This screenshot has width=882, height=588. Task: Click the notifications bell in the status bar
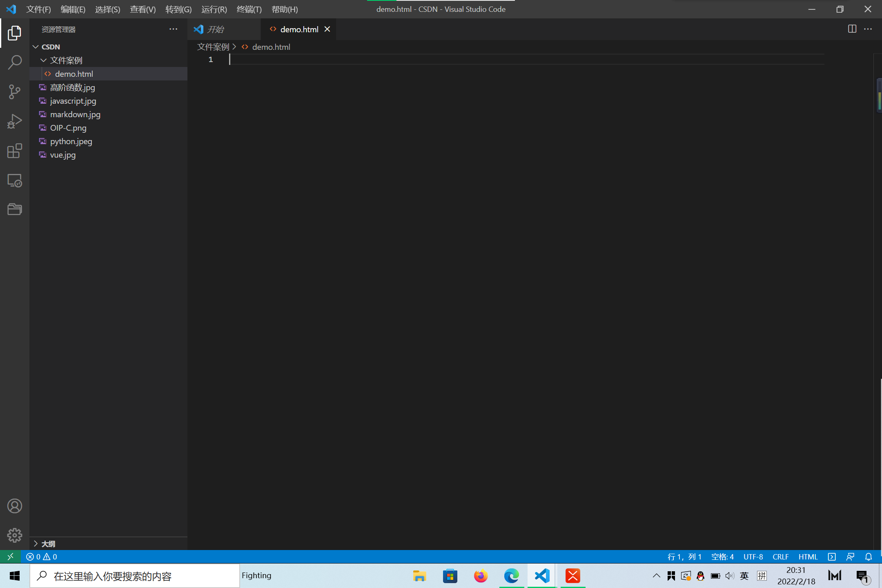(868, 557)
